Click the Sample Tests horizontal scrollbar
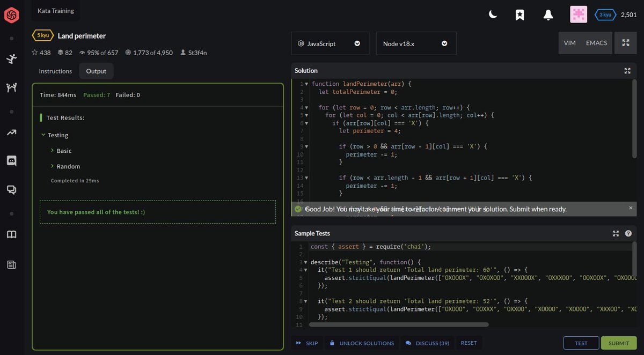The height and width of the screenshot is (355, 644). point(399,324)
